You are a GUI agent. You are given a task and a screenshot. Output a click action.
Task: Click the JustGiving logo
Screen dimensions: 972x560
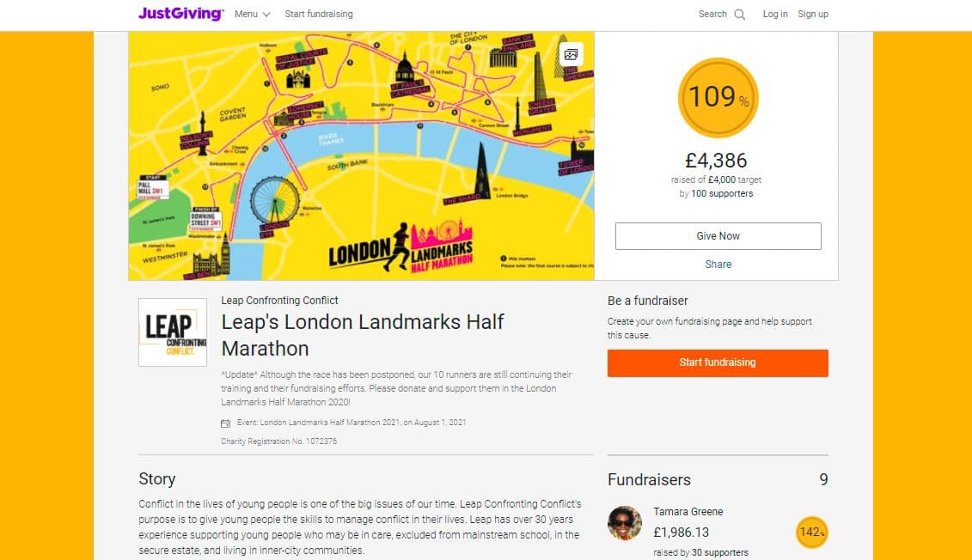tap(180, 14)
